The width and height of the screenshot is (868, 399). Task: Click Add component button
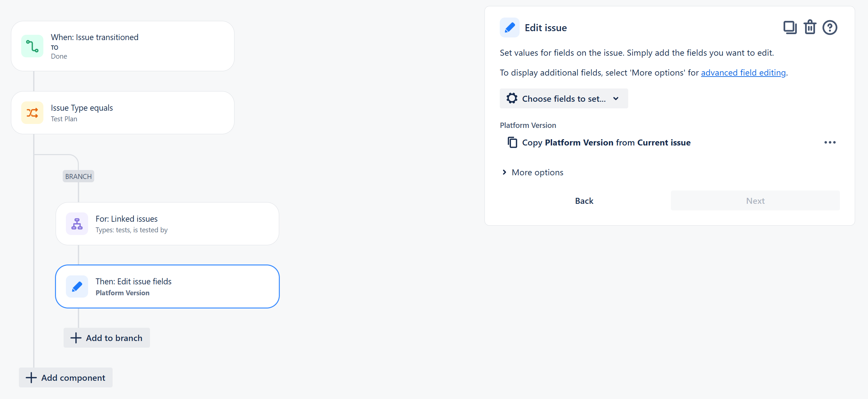[65, 377]
